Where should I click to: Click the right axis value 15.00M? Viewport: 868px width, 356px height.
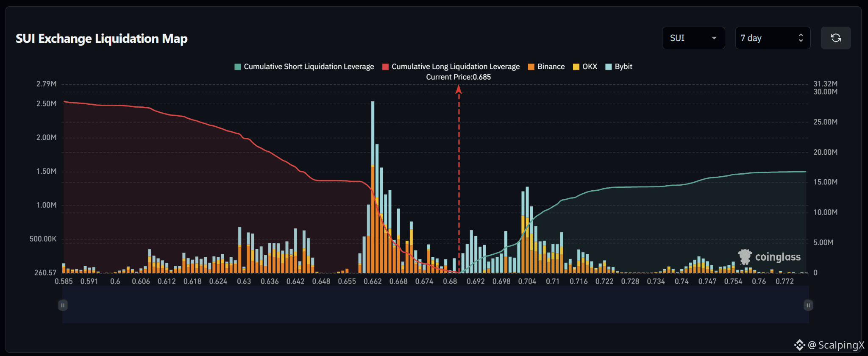pyautogui.click(x=826, y=182)
